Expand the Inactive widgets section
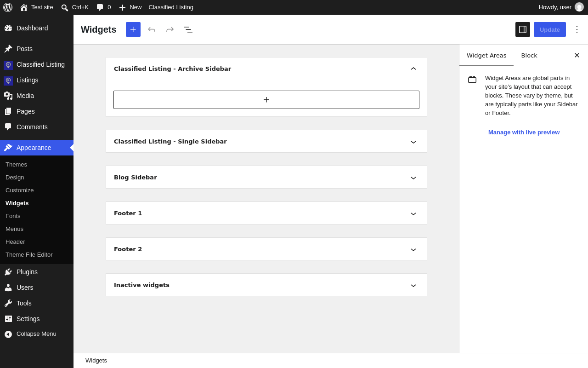 pyautogui.click(x=266, y=285)
